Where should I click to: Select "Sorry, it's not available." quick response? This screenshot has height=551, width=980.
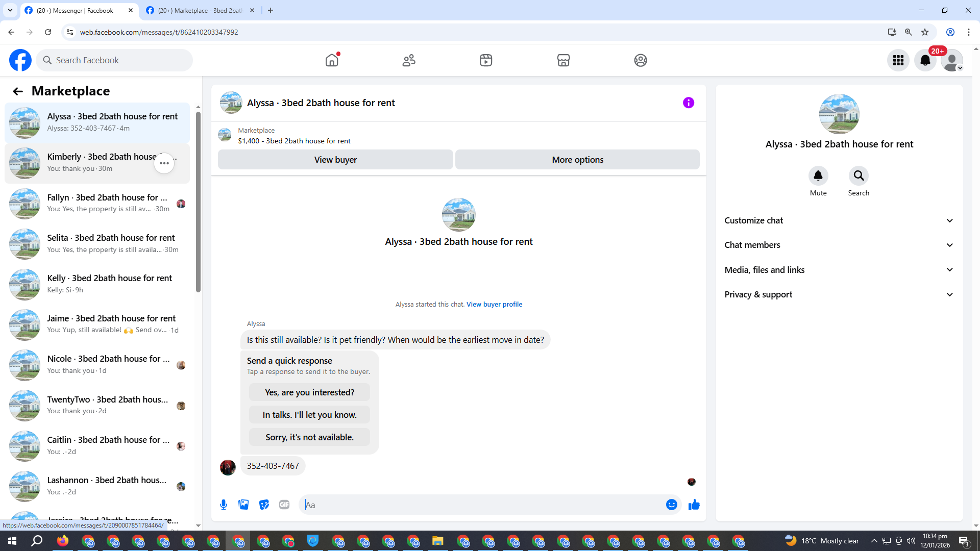(309, 437)
